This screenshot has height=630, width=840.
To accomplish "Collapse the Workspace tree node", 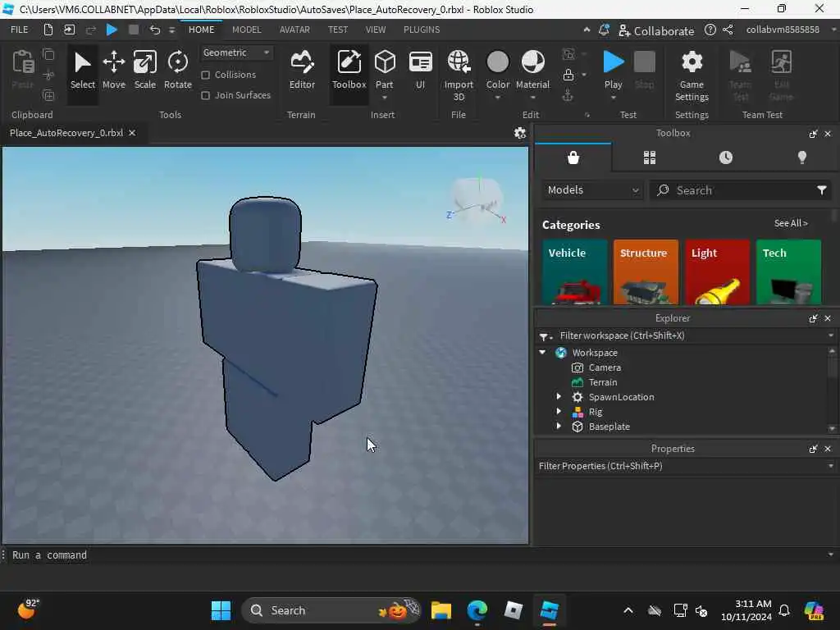I will (x=543, y=353).
